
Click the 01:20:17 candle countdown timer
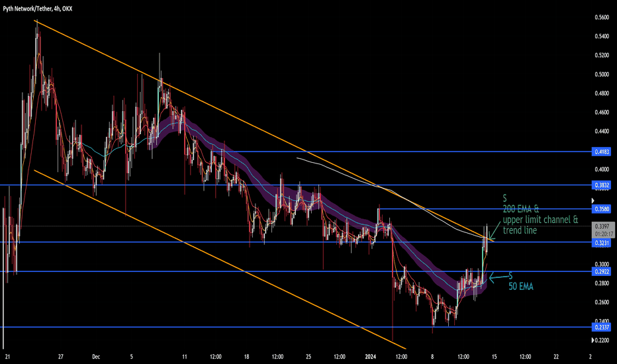pos(603,234)
